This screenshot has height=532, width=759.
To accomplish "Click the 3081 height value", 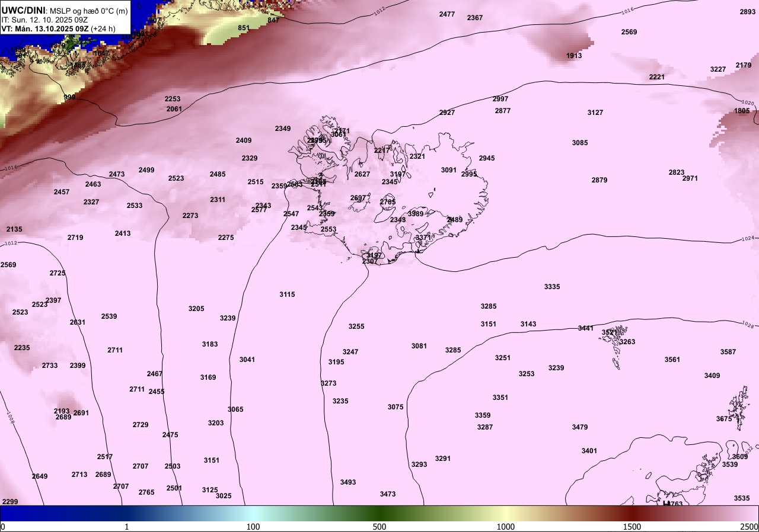I will (x=419, y=346).
